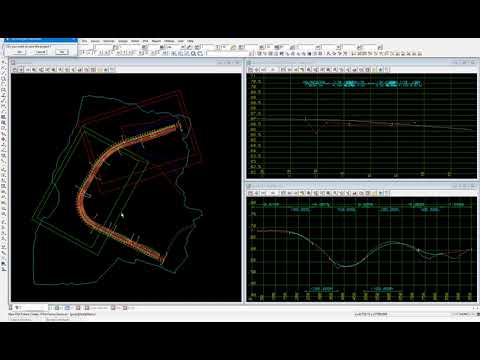Open the Help menu
Image resolution: width=480 pixels, height=360 pixels.
(190, 41)
